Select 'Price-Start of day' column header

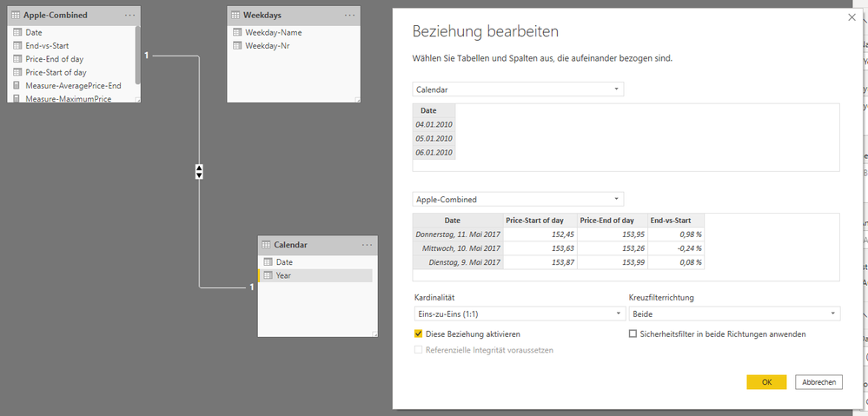click(540, 221)
